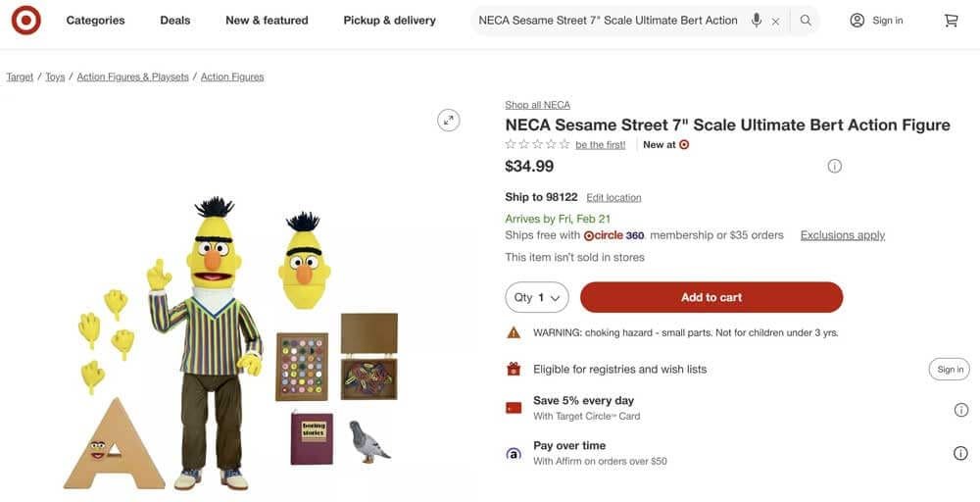The height and width of the screenshot is (502, 980).
Task: View Target Circle Card savings info
Action: [960, 410]
